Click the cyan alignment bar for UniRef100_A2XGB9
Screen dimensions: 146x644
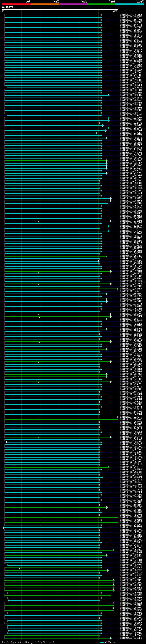tap(57, 95)
